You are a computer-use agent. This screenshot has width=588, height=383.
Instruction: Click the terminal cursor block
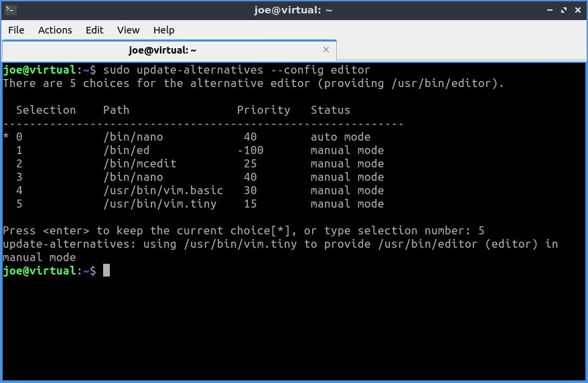(106, 271)
